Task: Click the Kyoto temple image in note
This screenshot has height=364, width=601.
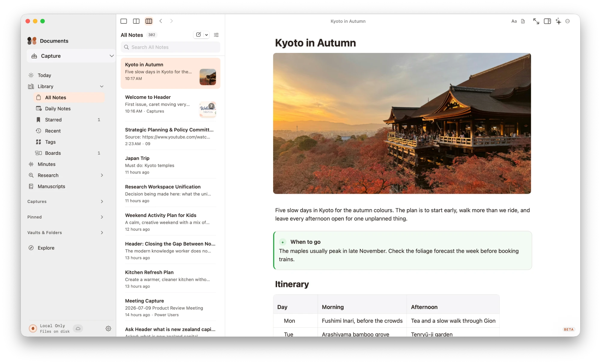Action: click(x=402, y=124)
